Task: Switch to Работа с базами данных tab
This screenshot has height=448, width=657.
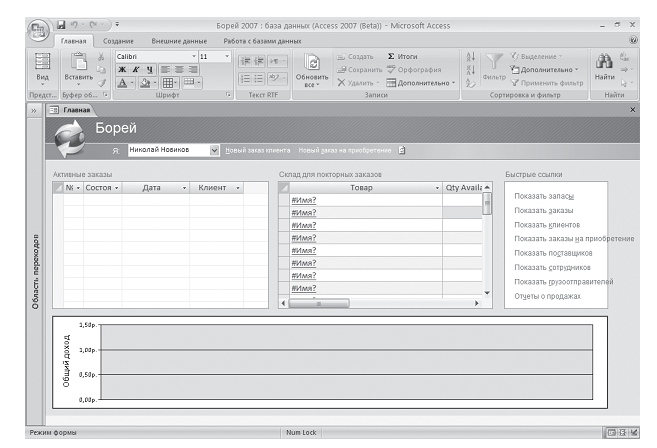Action: coord(262,41)
